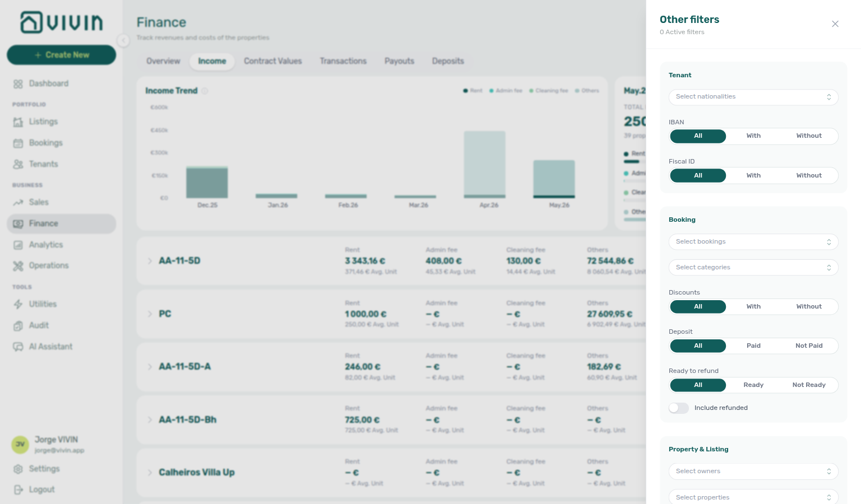The width and height of the screenshot is (861, 504).
Task: Set Deposit filter to Paid
Action: (x=753, y=346)
